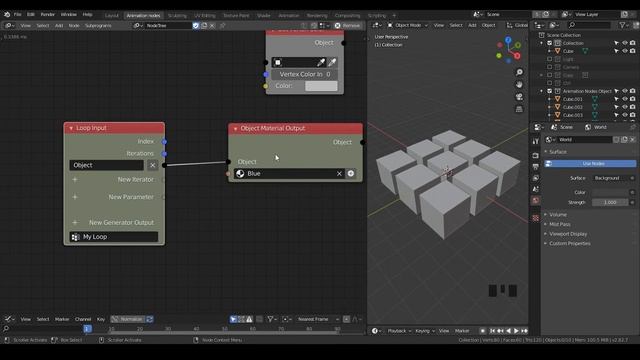This screenshot has width=640, height=360.
Task: Click the blue Z axis gizmo
Action: point(508,40)
